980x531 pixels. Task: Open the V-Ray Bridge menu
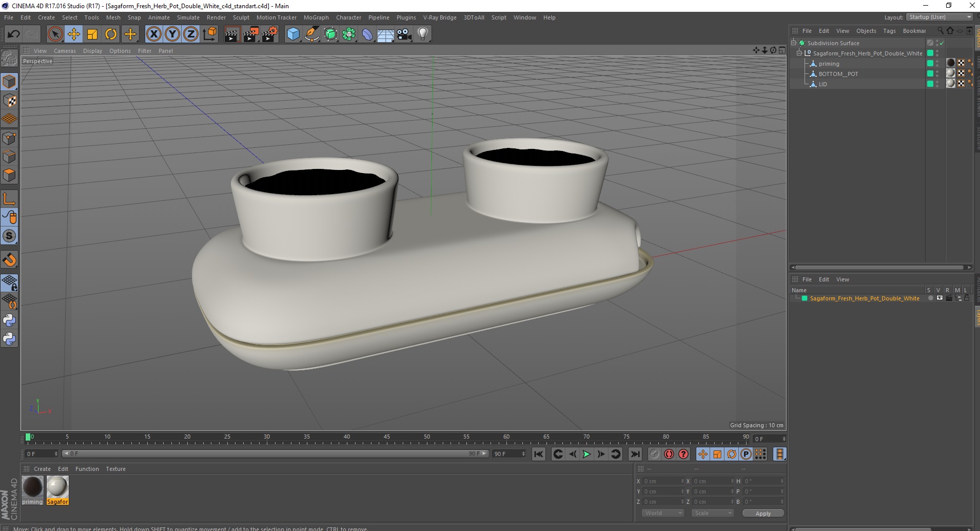click(440, 17)
